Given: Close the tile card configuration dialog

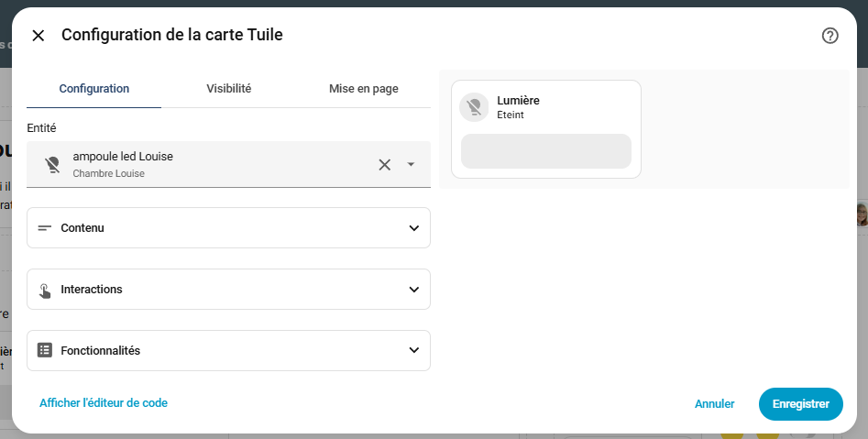Looking at the screenshot, I should pos(38,36).
